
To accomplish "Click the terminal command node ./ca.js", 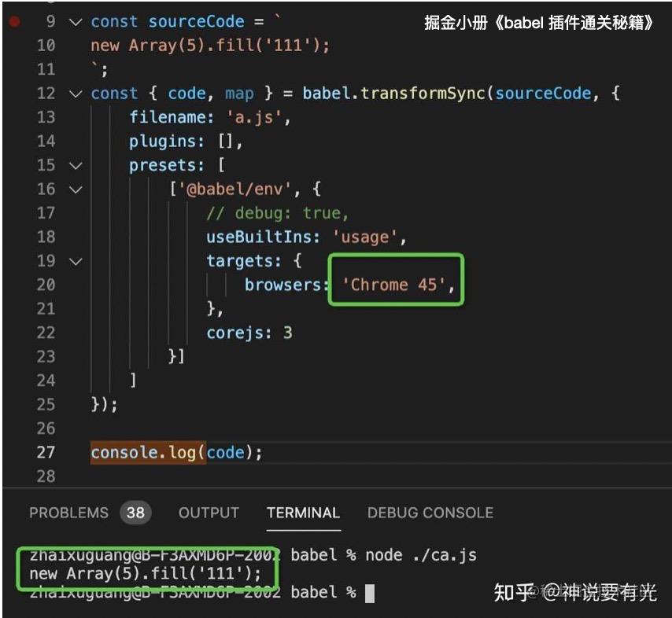I will [420, 555].
